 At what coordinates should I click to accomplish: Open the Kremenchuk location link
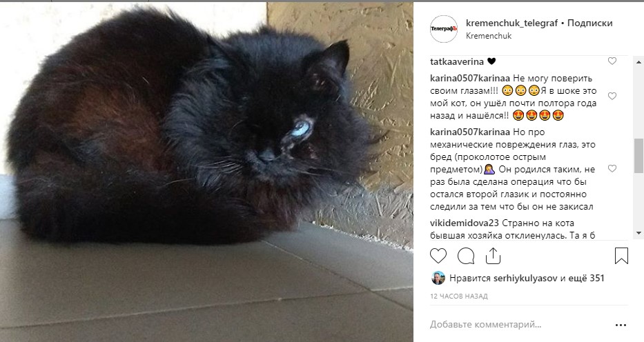(489, 36)
